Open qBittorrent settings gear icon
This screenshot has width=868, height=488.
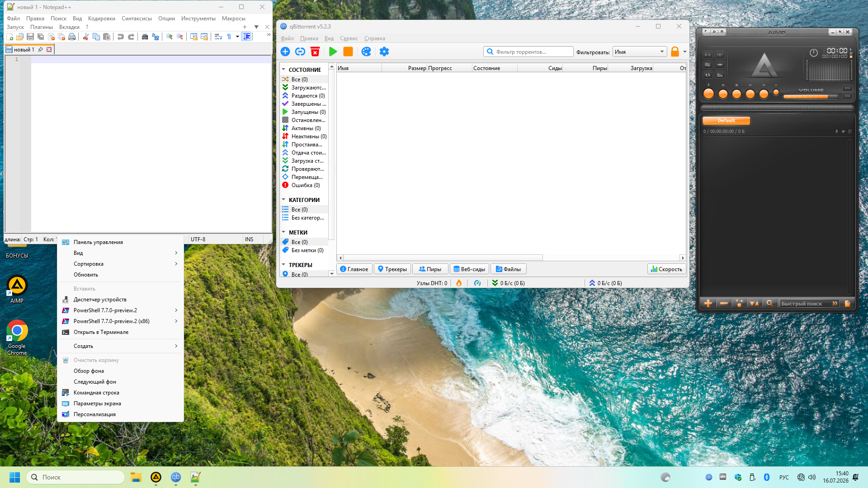[x=384, y=52]
